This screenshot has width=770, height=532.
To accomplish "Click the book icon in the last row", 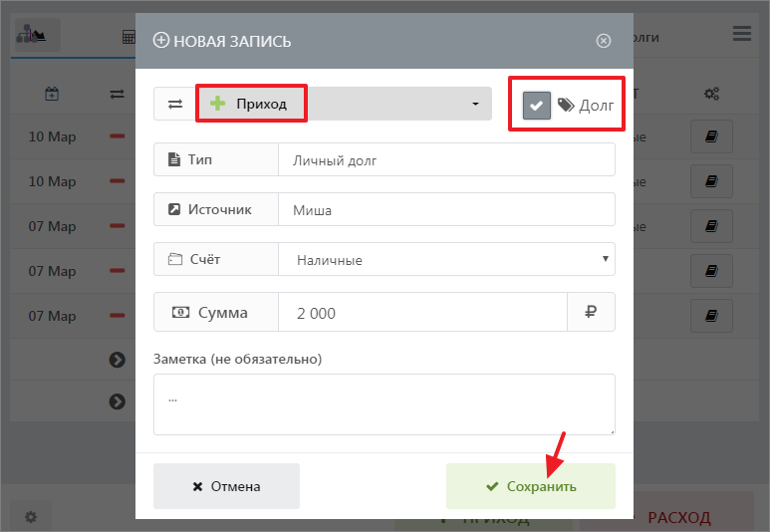I will click(711, 316).
